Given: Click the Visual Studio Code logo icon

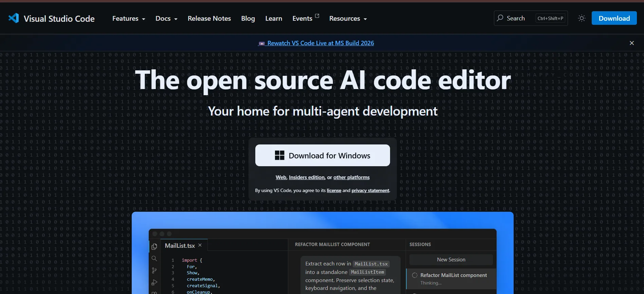Looking at the screenshot, I should 14,18.
